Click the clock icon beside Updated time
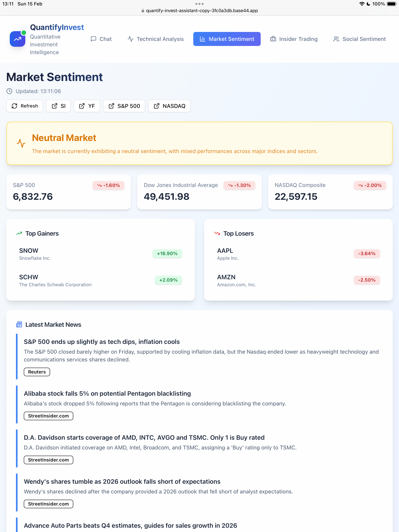 [9, 91]
